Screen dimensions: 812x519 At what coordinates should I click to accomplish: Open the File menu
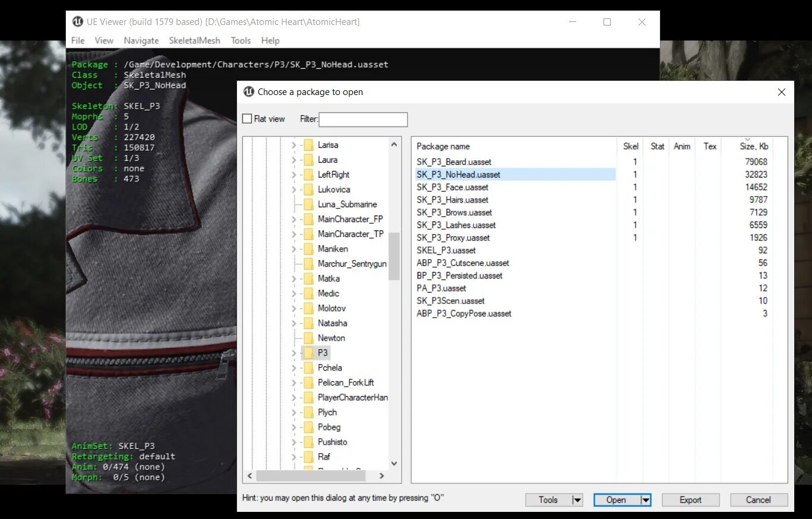pos(78,40)
